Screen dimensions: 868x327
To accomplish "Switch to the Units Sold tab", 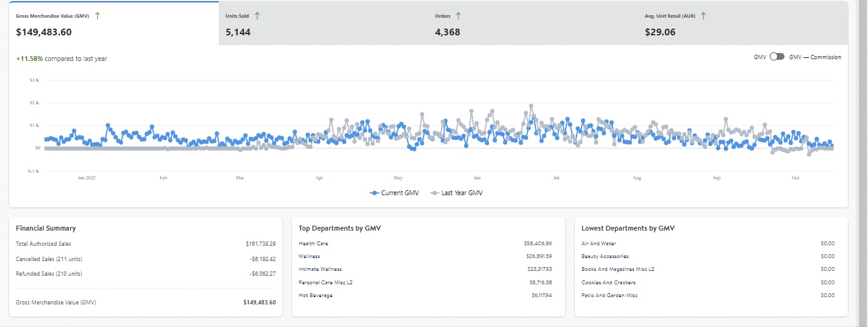I will (x=324, y=23).
